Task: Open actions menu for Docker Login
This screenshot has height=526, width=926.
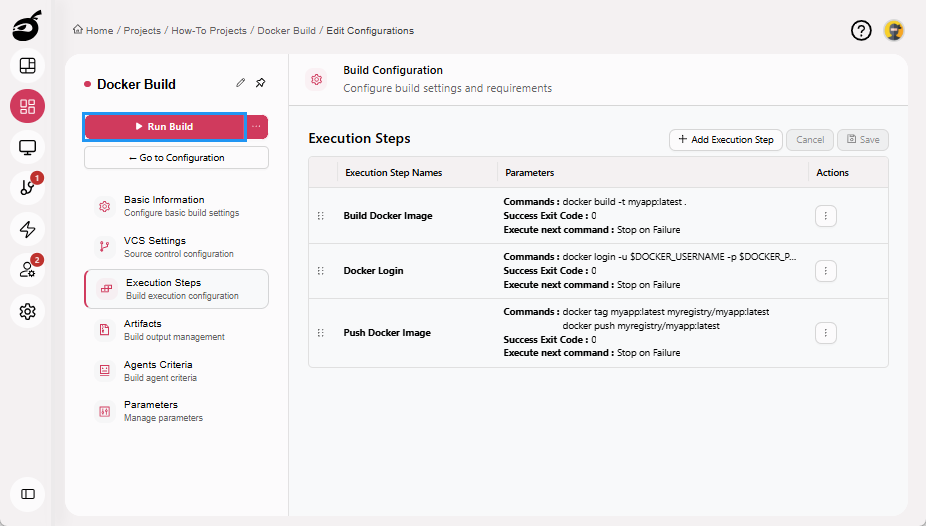Action: (x=826, y=271)
